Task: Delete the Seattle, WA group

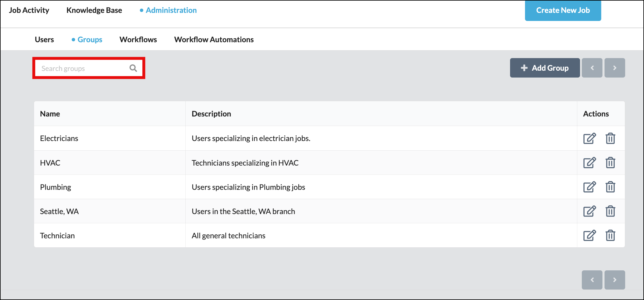Action: coord(610,211)
